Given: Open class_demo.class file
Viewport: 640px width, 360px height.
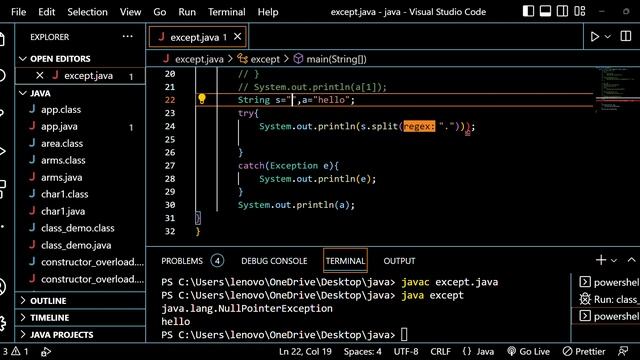Looking at the screenshot, I should (x=78, y=228).
